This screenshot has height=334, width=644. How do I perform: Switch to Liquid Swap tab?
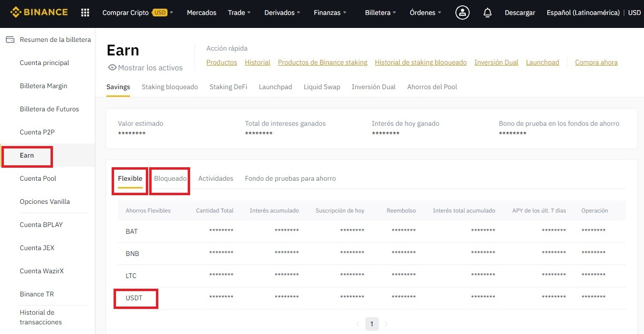(x=322, y=87)
